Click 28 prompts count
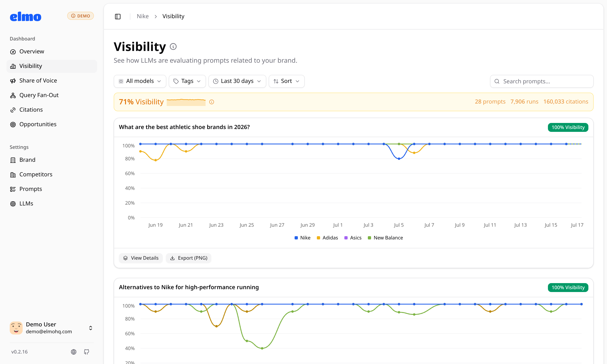This screenshot has height=364, width=607. tap(490, 102)
